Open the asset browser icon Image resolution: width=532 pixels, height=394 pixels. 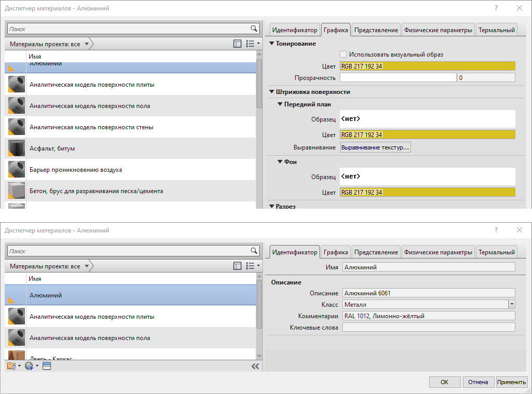coord(46,366)
